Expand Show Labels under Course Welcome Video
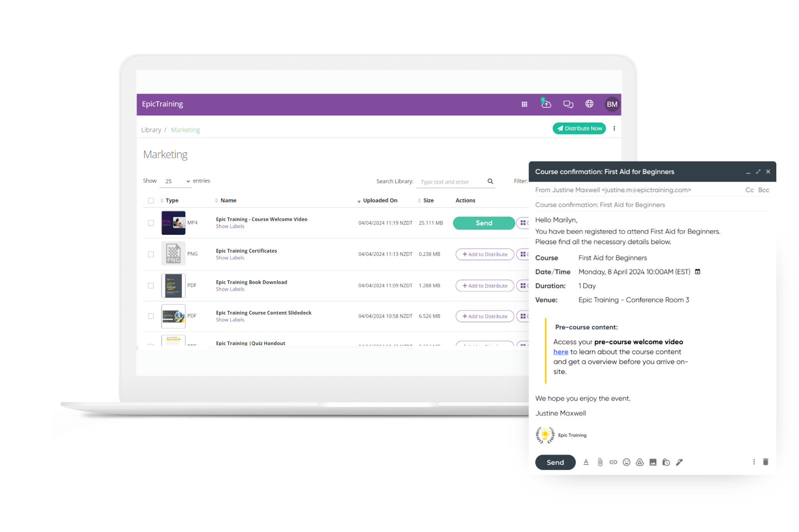 230,227
